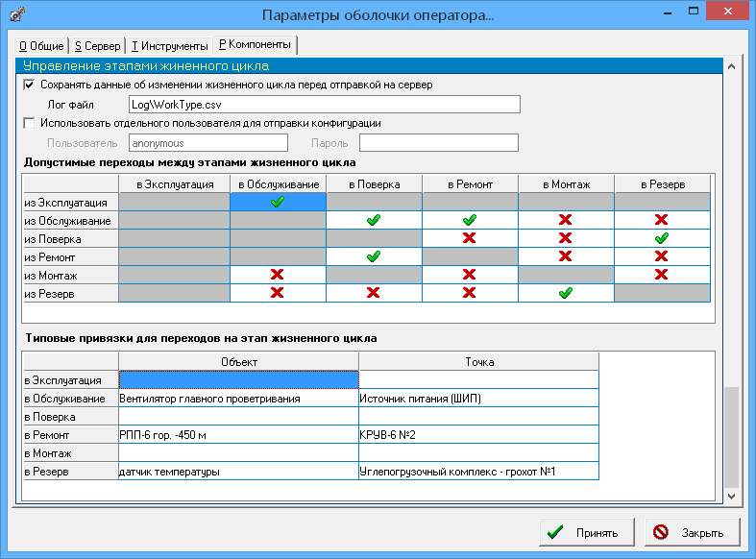This screenshot has height=559, width=756.
Task: Click the application icon in title bar
Action: [x=17, y=14]
